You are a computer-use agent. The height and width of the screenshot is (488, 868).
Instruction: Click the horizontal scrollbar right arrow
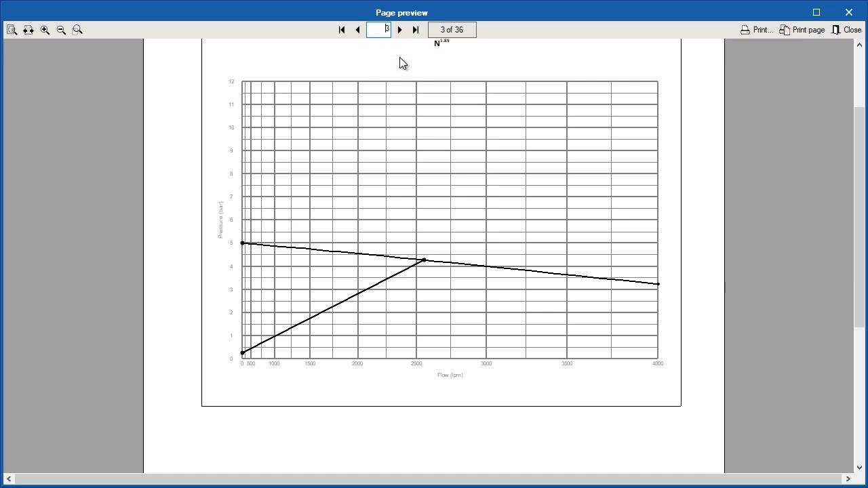tap(848, 479)
